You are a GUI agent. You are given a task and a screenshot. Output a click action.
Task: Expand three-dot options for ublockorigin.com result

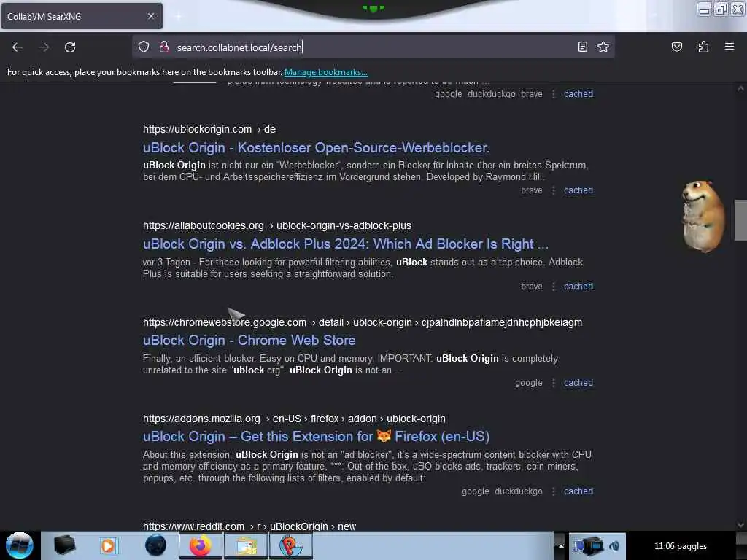click(x=553, y=190)
